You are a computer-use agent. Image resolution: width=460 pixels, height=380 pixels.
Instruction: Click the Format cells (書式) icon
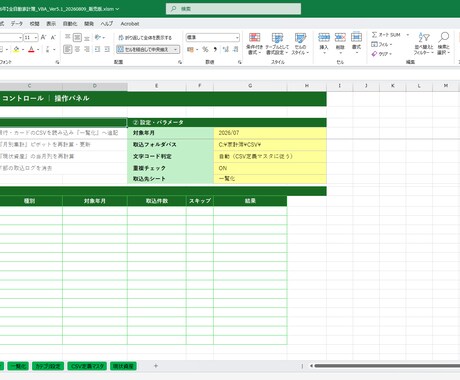tap(356, 37)
